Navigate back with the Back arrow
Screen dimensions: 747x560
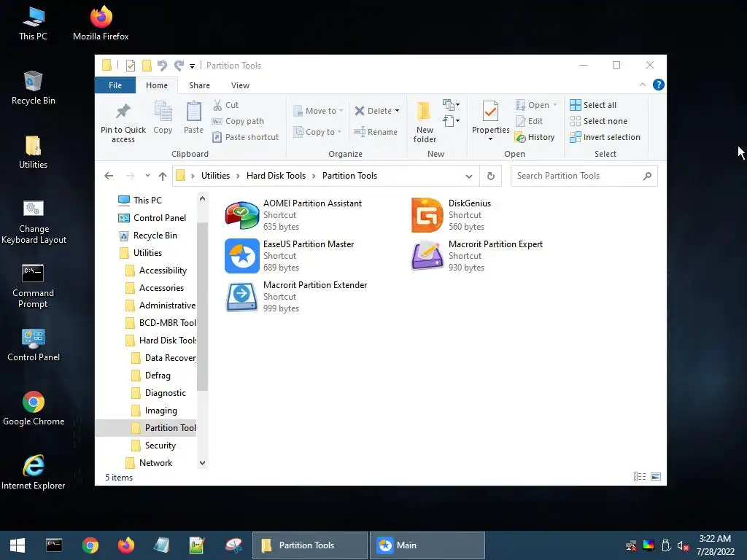point(109,176)
